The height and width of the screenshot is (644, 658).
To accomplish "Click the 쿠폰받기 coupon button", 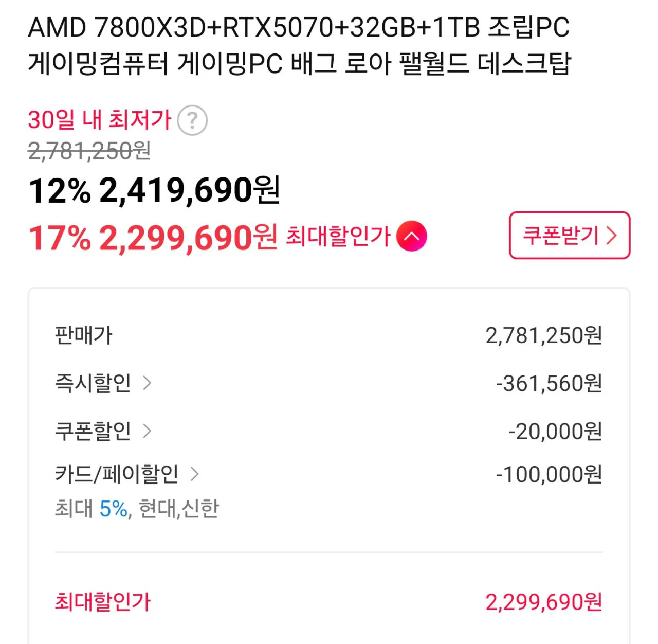I will 569,236.
